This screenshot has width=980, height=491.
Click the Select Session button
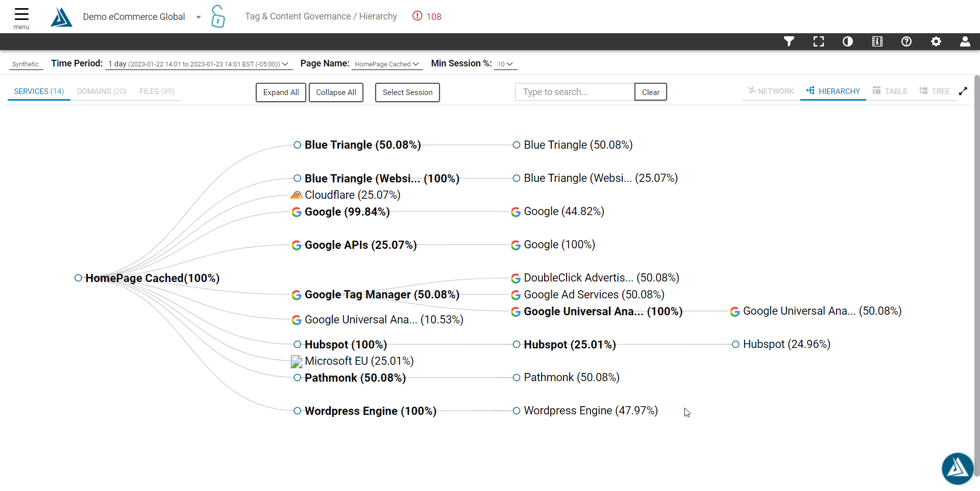point(407,92)
